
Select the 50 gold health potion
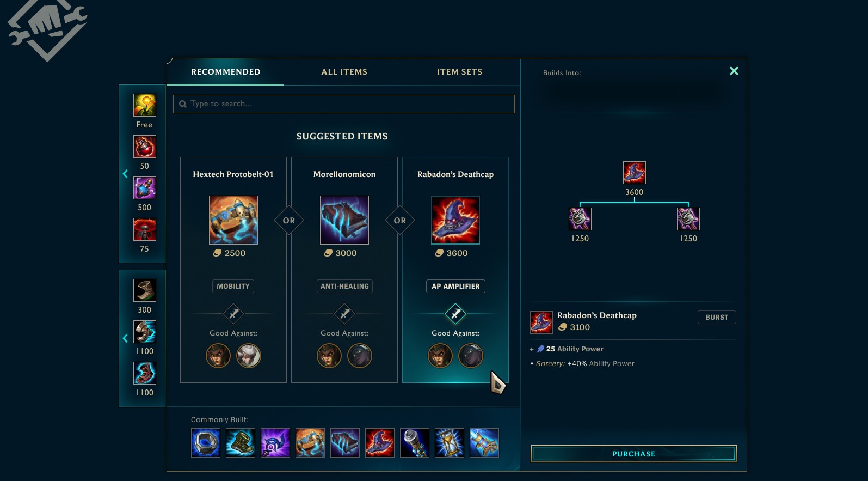click(x=145, y=147)
